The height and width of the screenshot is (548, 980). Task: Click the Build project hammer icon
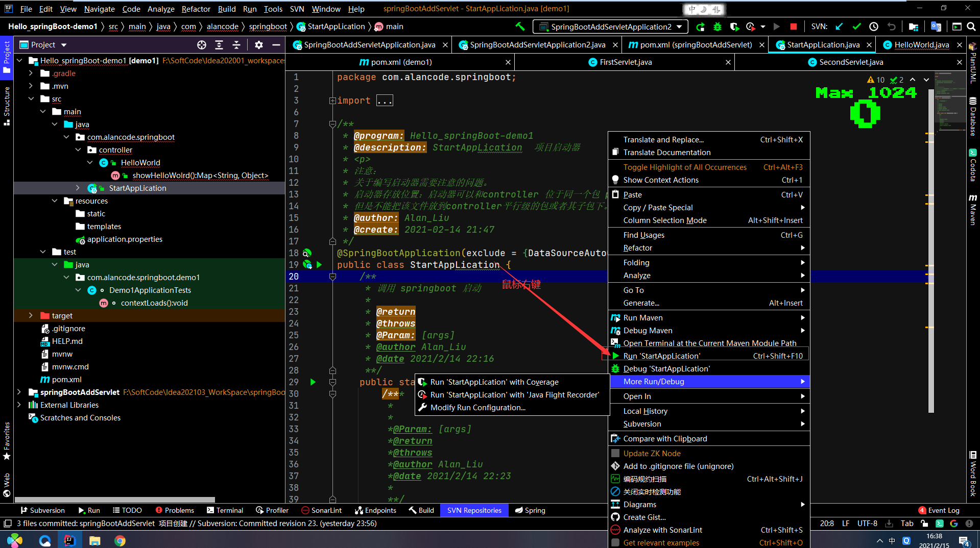coord(520,27)
